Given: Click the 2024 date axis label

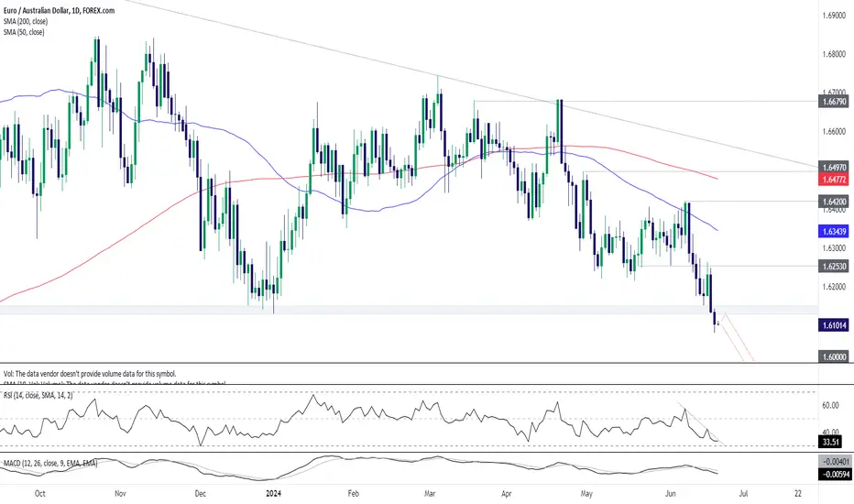Looking at the screenshot, I should pyautogui.click(x=273, y=494).
